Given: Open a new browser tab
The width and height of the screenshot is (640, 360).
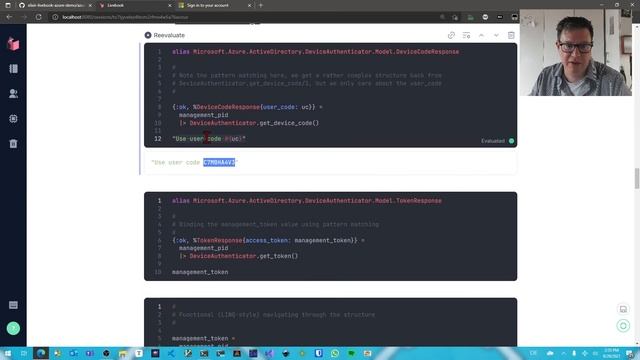Looking at the screenshot, I should point(261,5).
